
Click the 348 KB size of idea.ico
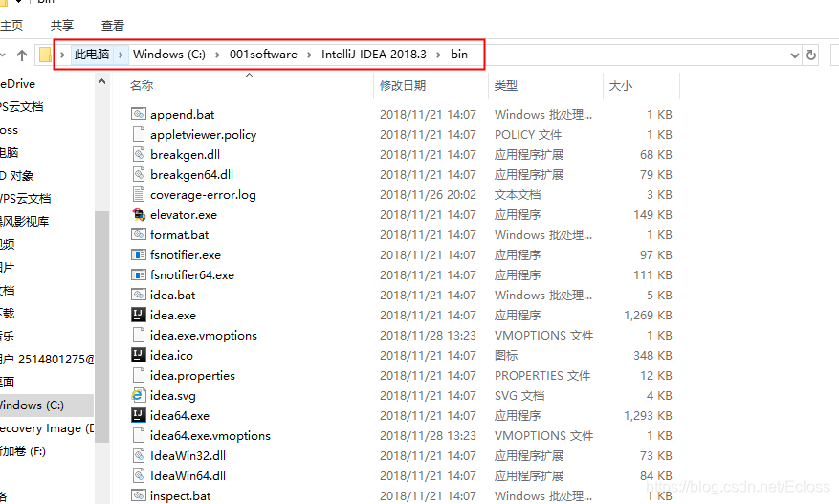(x=652, y=355)
